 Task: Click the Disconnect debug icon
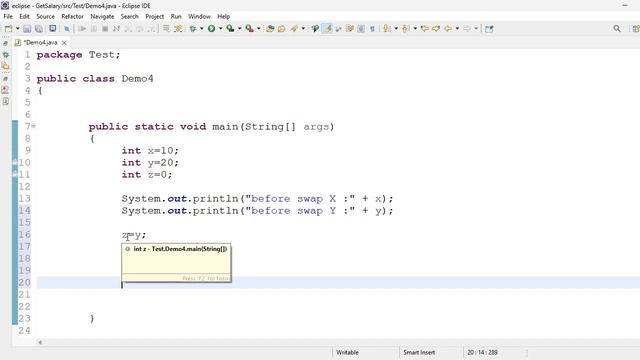[x=116, y=29]
